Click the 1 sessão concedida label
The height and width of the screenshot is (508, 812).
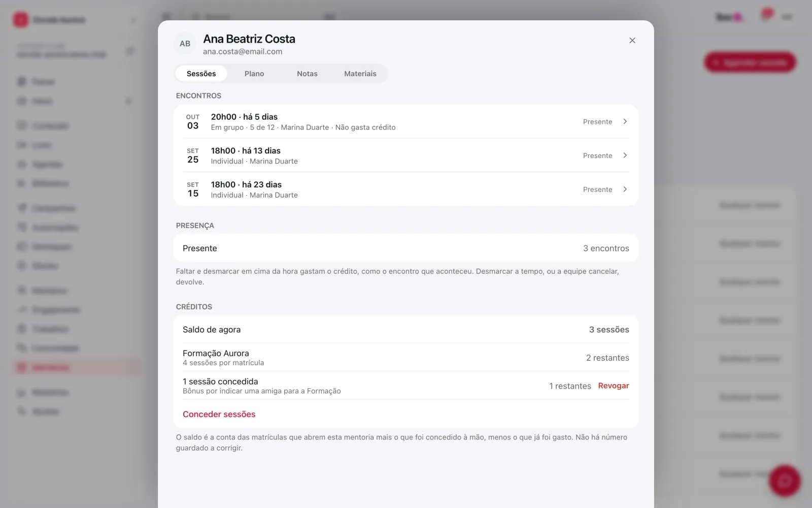220,382
